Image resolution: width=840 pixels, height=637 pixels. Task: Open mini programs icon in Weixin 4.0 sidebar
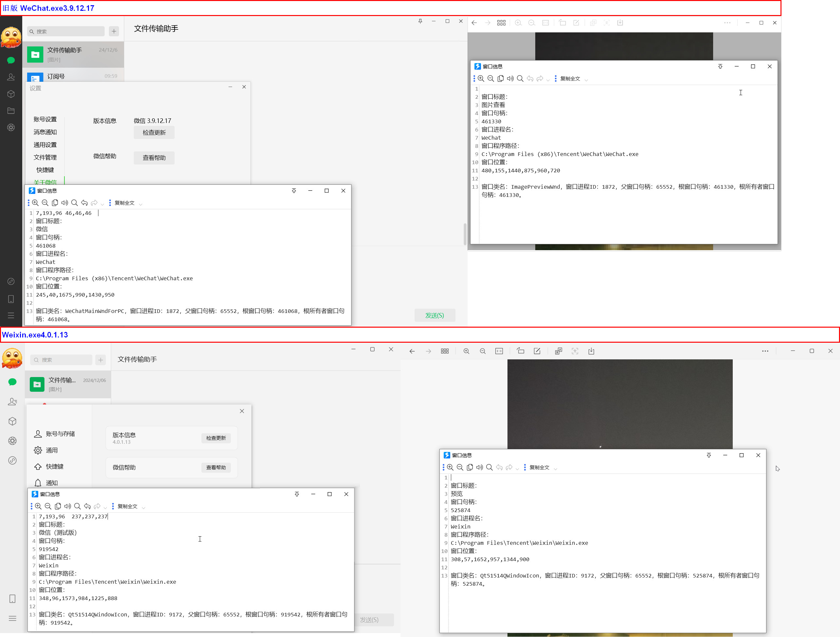point(12,460)
